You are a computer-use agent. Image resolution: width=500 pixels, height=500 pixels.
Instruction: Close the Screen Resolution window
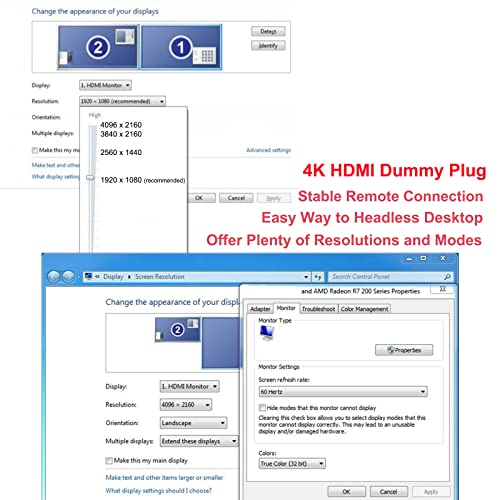point(443,258)
